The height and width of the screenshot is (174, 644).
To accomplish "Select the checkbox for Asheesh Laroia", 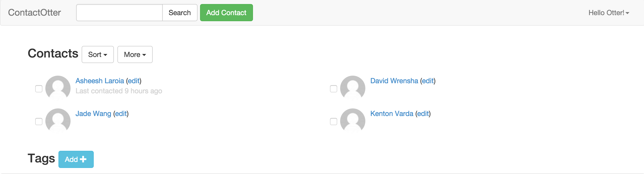I will [39, 89].
